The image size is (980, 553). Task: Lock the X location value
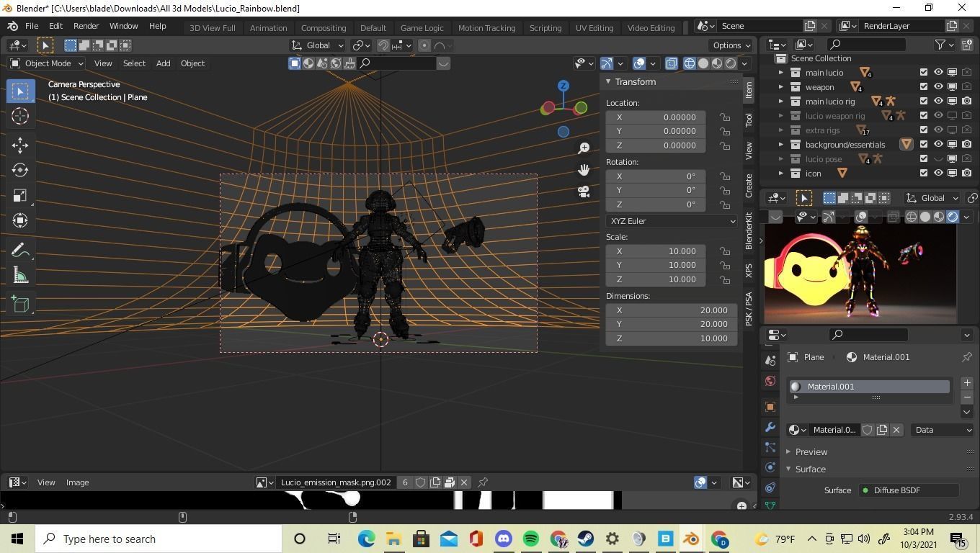coord(724,117)
